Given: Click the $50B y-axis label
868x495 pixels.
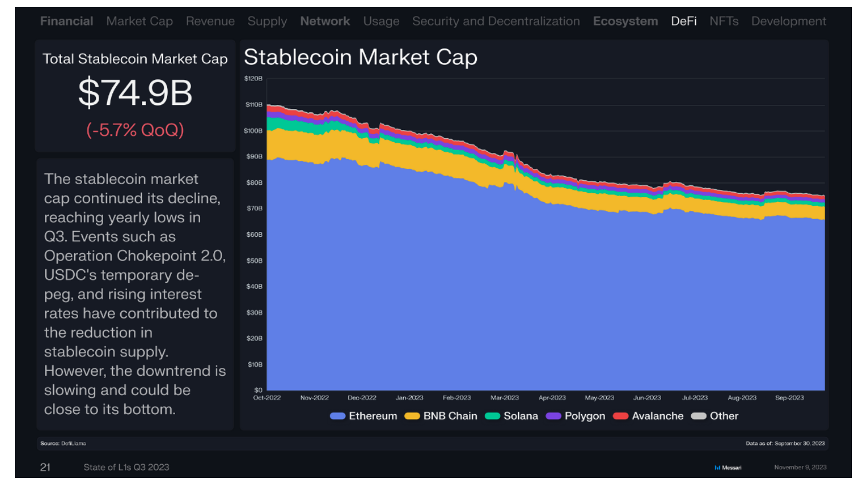Looking at the screenshot, I should (x=254, y=261).
